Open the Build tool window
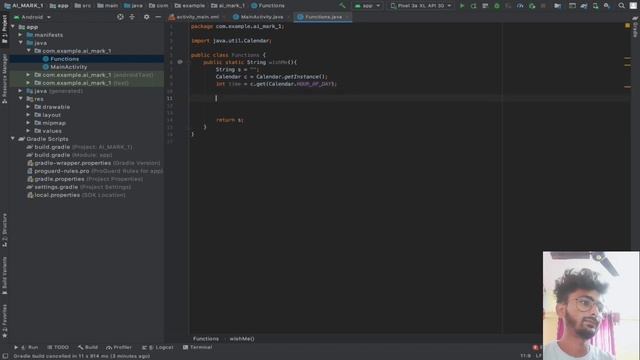The height and width of the screenshot is (360, 640). tap(88, 347)
